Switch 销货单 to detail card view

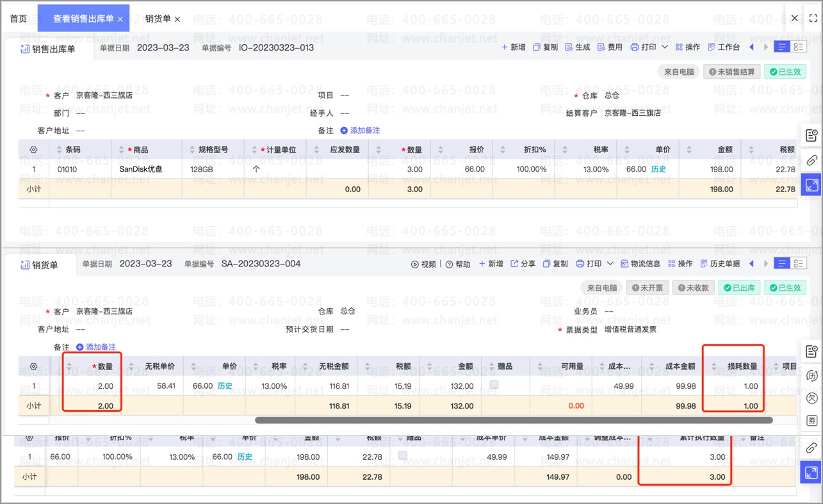pos(798,264)
